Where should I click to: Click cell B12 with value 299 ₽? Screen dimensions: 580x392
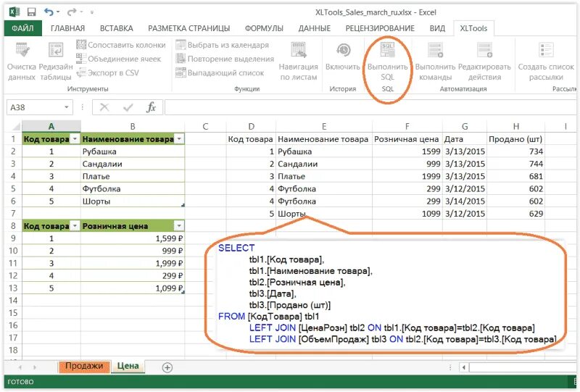133,276
